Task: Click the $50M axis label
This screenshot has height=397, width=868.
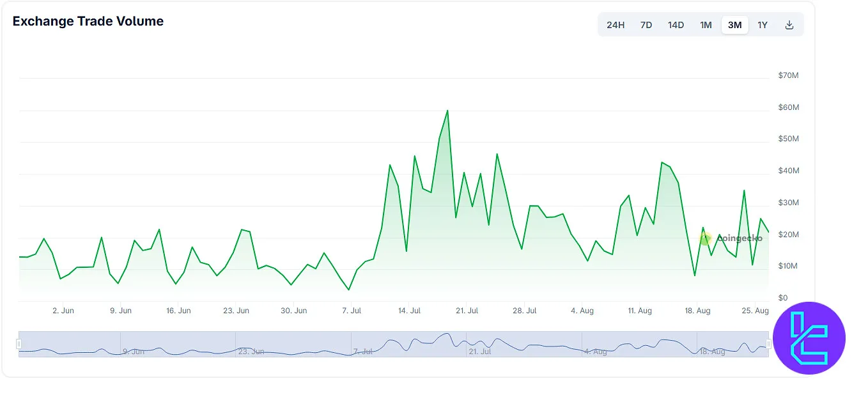Action: (x=788, y=139)
